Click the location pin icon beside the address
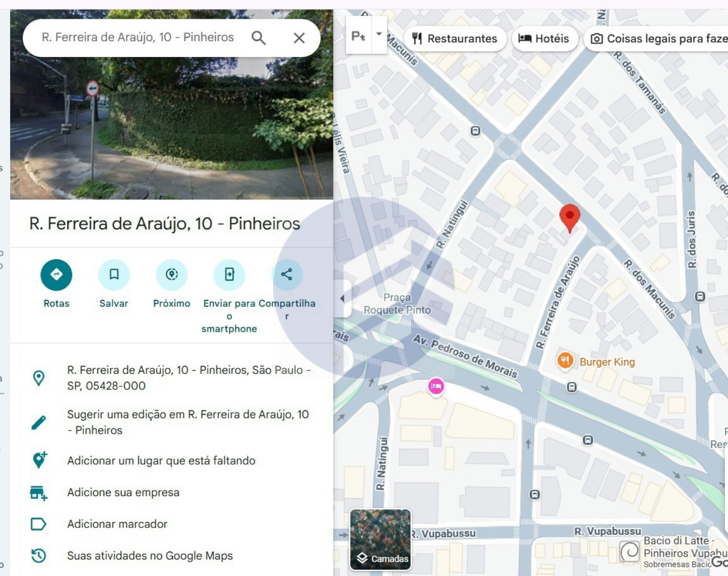Image resolution: width=728 pixels, height=576 pixels. pyautogui.click(x=38, y=378)
